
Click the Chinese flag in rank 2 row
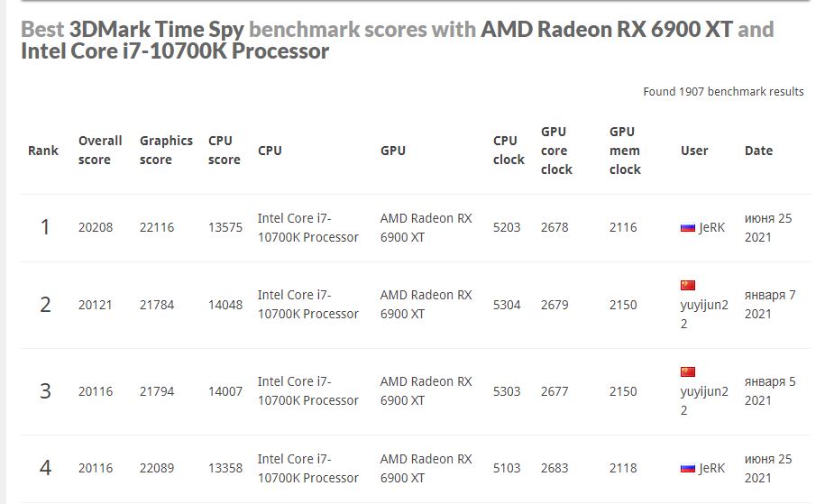pyautogui.click(x=688, y=286)
